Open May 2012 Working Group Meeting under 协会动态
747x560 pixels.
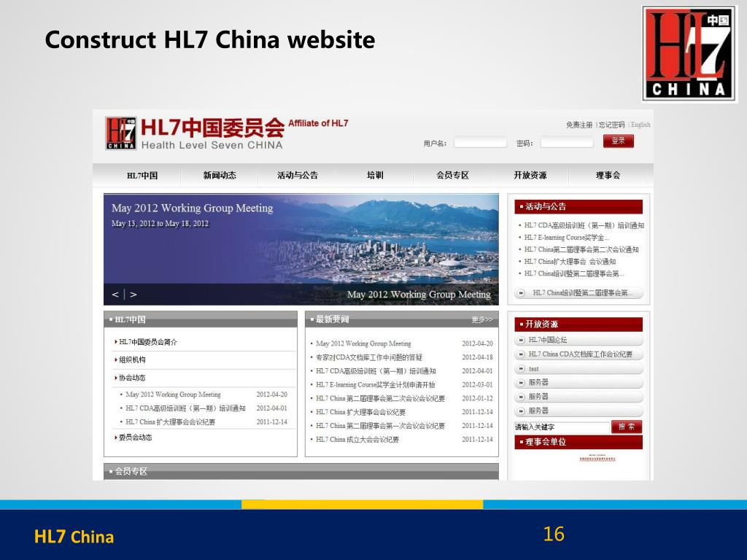173,394
